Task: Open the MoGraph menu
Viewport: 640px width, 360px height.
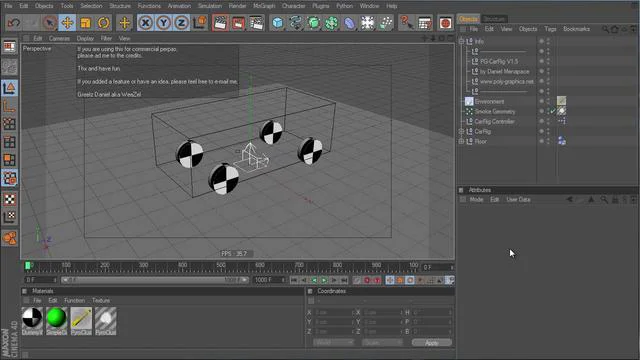Action: click(x=264, y=6)
